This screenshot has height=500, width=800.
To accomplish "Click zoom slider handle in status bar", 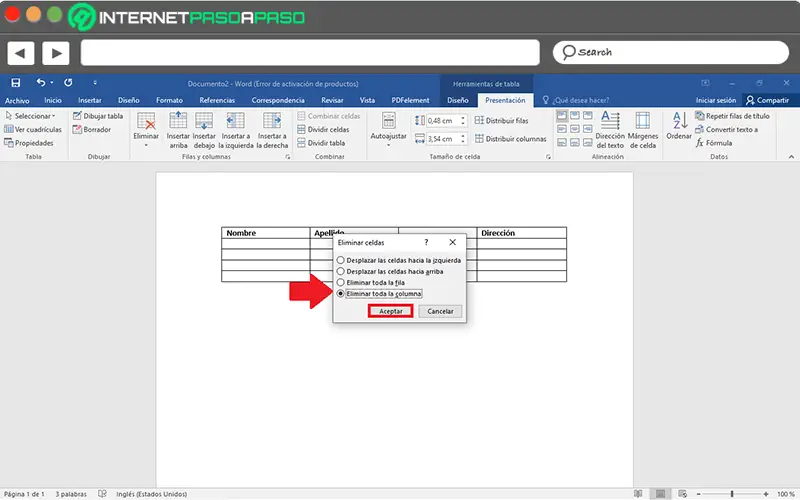I will click(732, 494).
